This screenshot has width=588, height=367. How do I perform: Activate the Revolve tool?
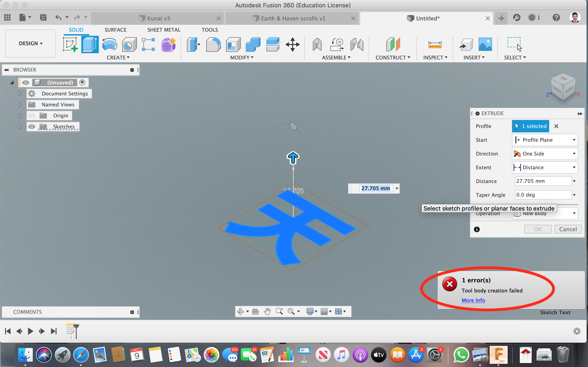110,44
